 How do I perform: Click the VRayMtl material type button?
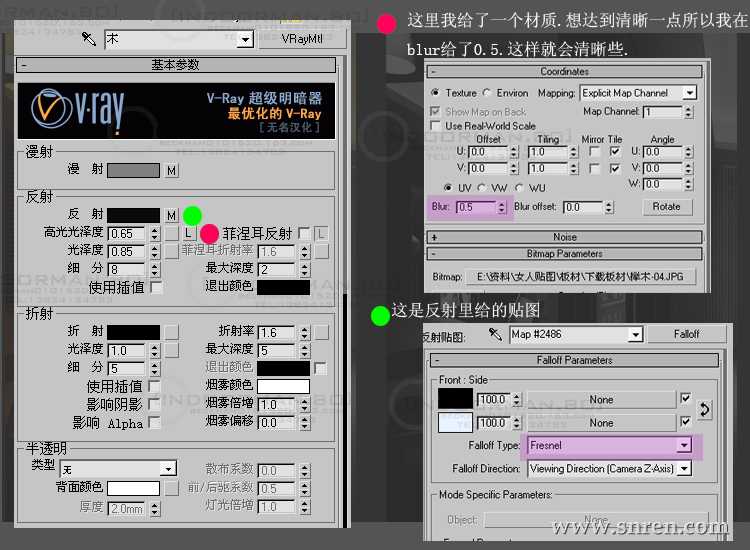(302, 39)
